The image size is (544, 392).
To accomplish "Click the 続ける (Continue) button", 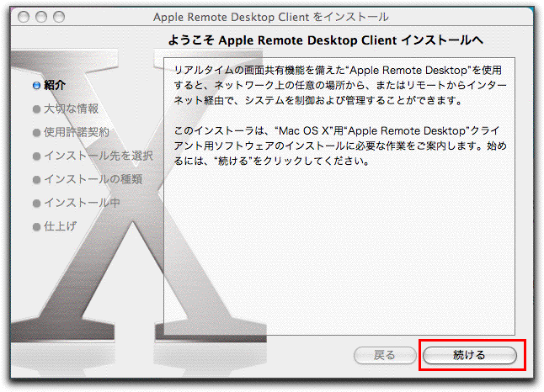I will click(469, 355).
